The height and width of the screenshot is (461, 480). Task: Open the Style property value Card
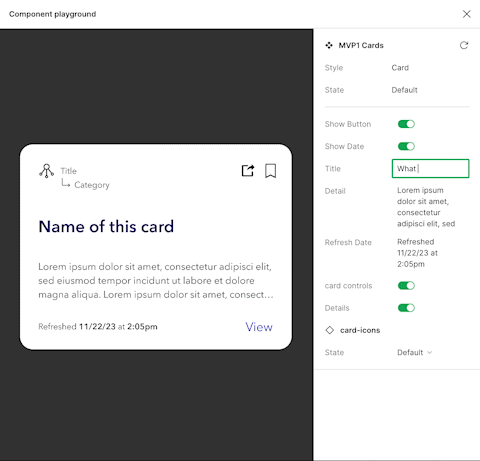pos(400,68)
